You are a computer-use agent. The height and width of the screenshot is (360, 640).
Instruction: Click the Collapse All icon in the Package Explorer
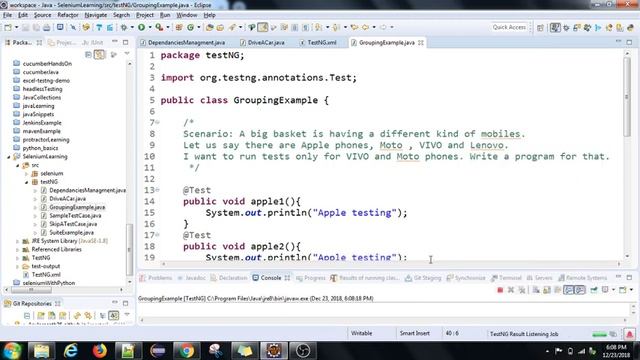[88, 55]
